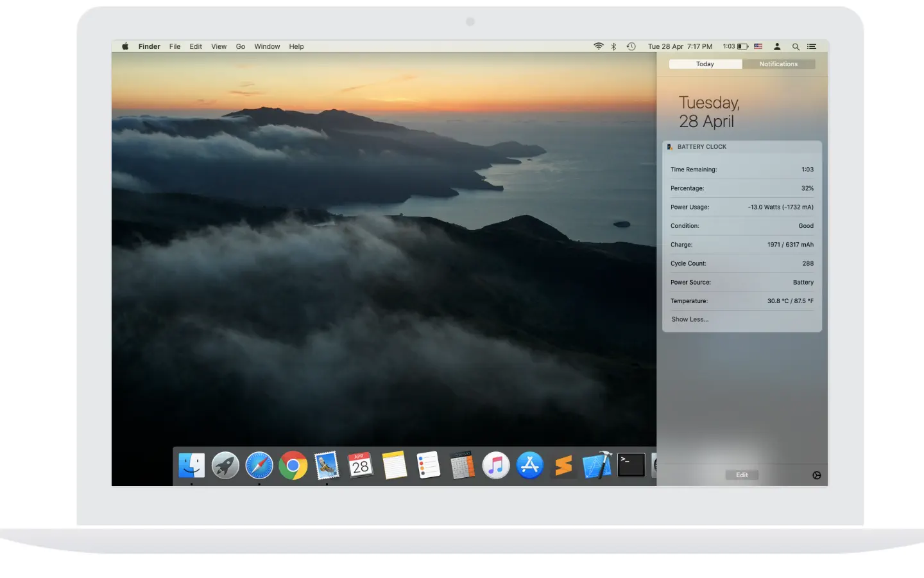Open iTunes music app in dock
The width and height of the screenshot is (924, 578).
click(x=496, y=466)
